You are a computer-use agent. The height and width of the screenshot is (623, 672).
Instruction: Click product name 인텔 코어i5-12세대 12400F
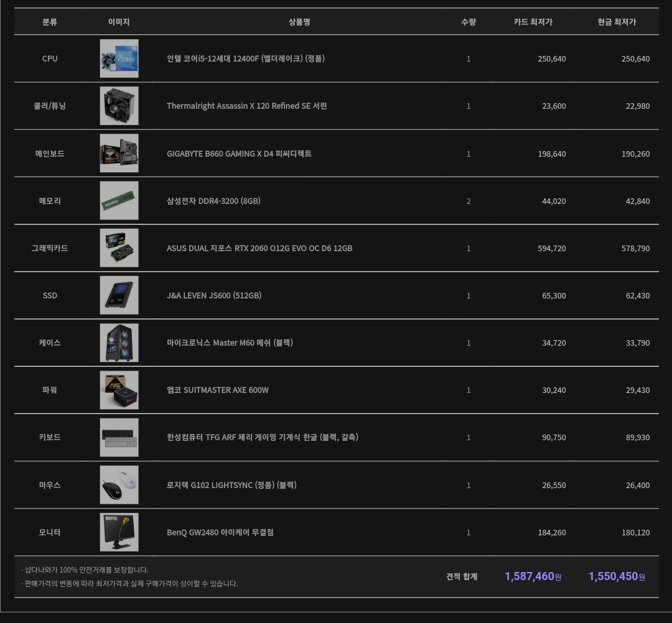(246, 58)
